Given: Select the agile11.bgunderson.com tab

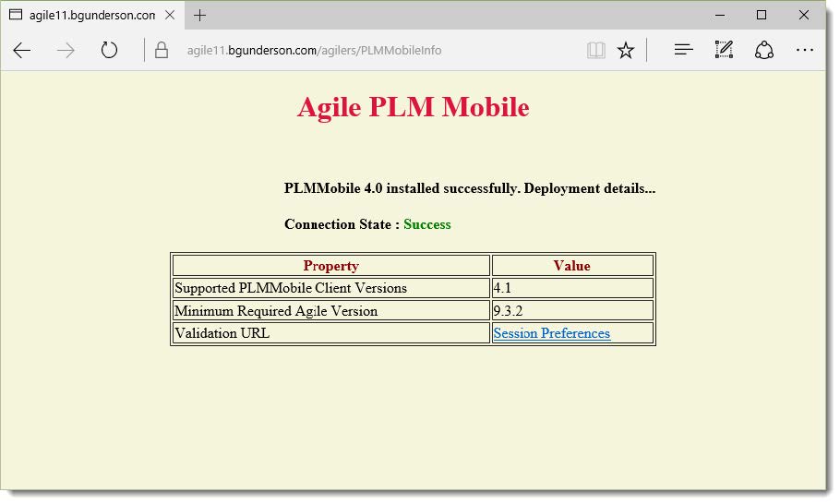Looking at the screenshot, I should point(92,16).
